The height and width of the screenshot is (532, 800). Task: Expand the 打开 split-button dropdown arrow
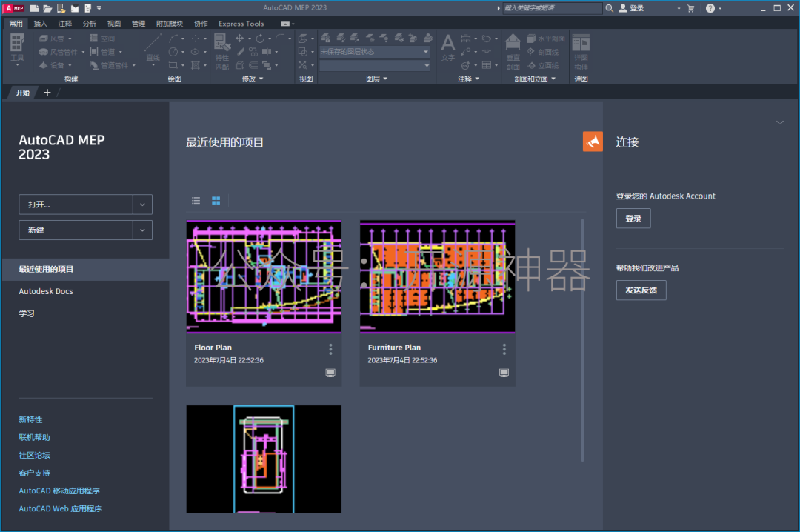[x=142, y=205]
